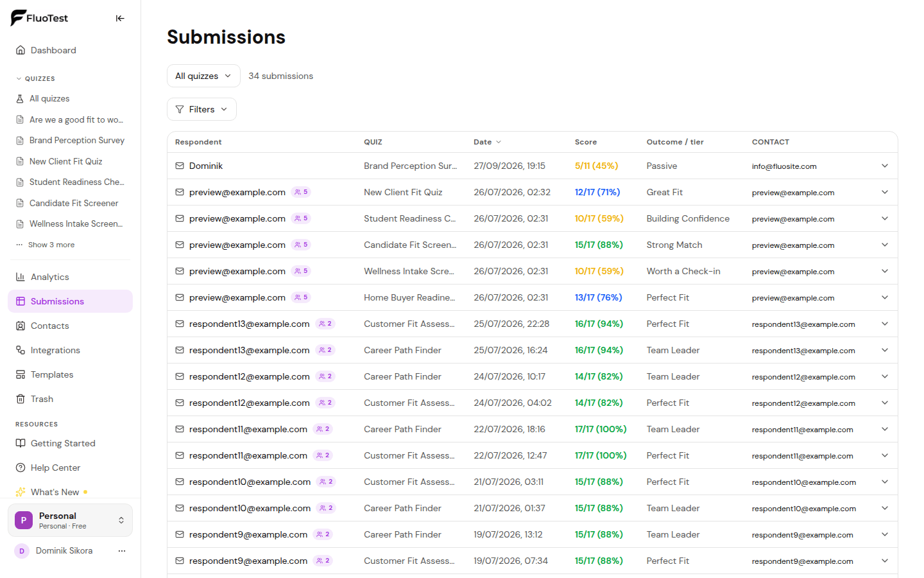Click respondent11 badge in 22/07/2026, 18:16 row
924x578 pixels.
click(x=323, y=429)
